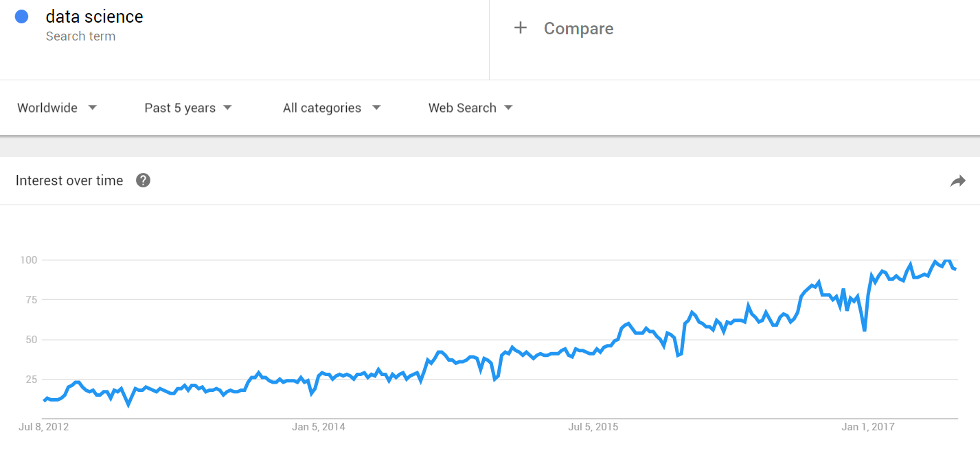Change the Worldwide region filter
Viewport: 980px width, 453px height.
[47, 107]
